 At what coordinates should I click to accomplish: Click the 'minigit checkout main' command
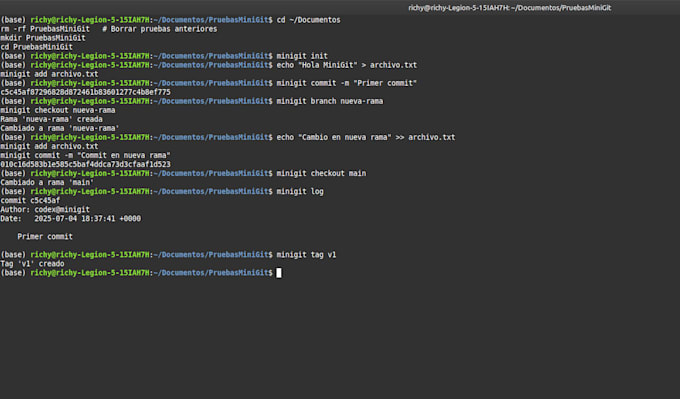tap(321, 173)
